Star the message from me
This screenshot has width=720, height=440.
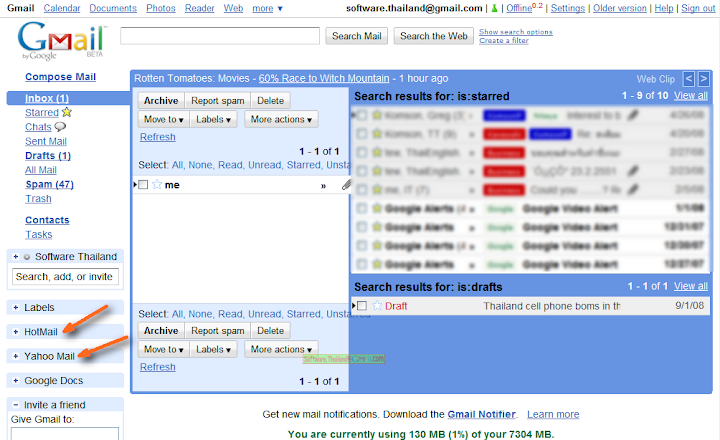point(157,185)
